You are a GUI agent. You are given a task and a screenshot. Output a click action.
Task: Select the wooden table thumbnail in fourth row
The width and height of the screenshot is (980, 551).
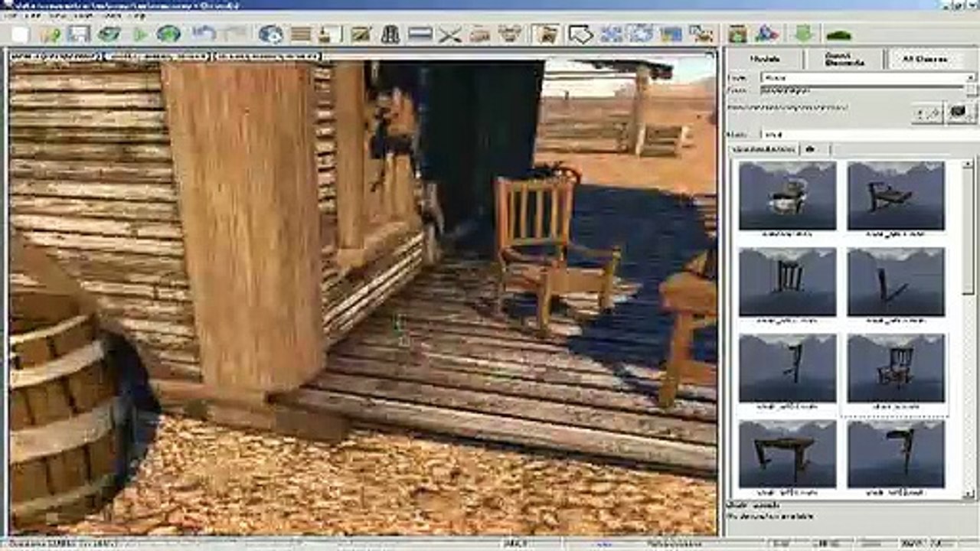pos(787,455)
